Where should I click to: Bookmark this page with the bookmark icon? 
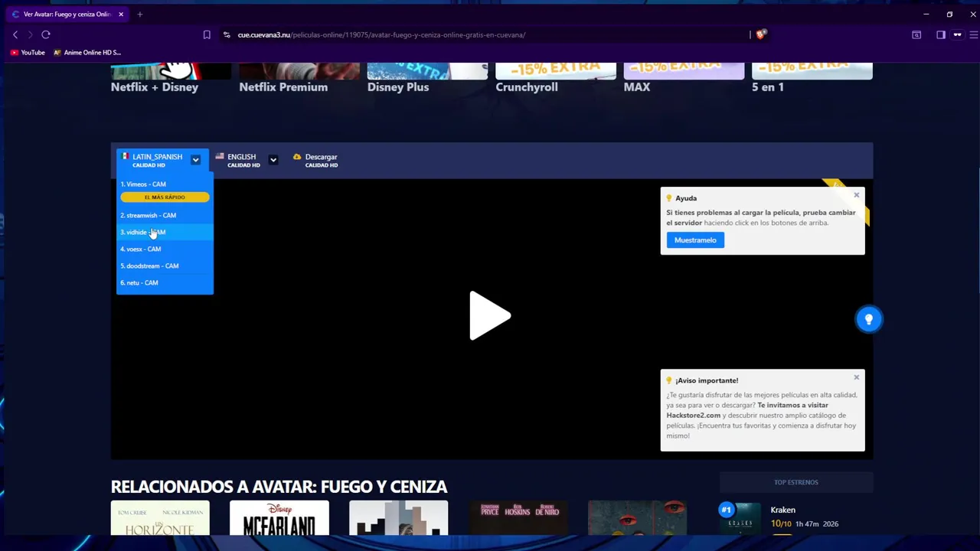207,34
